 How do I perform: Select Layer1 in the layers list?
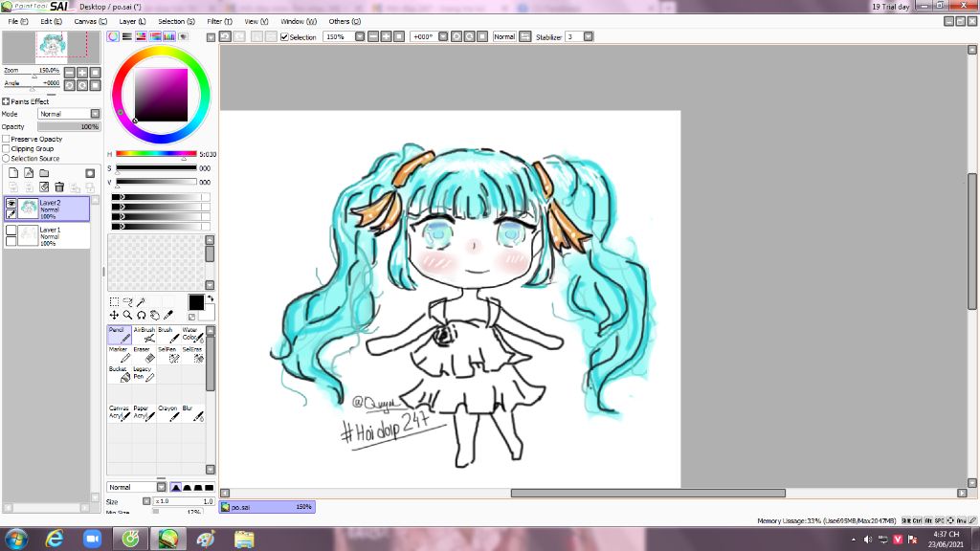47,236
